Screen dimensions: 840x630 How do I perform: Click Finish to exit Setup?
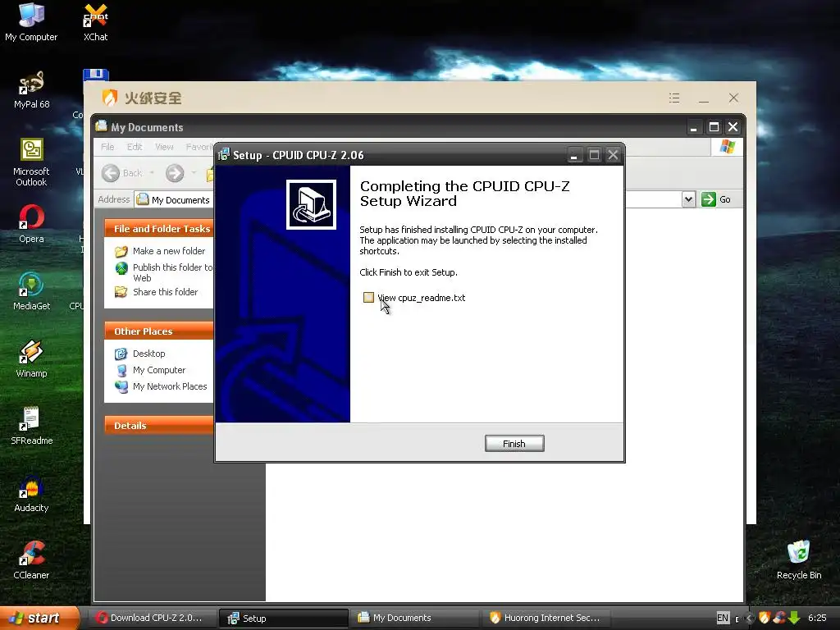[514, 444]
